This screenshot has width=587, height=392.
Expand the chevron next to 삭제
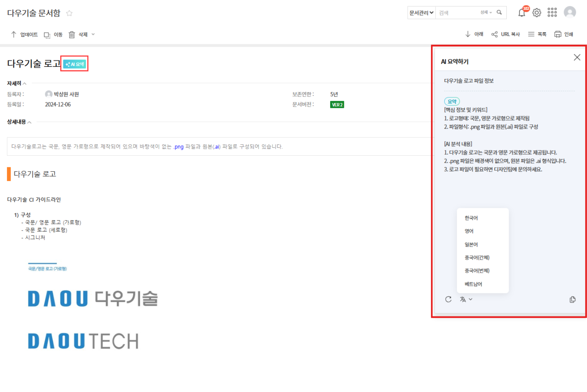(x=93, y=35)
